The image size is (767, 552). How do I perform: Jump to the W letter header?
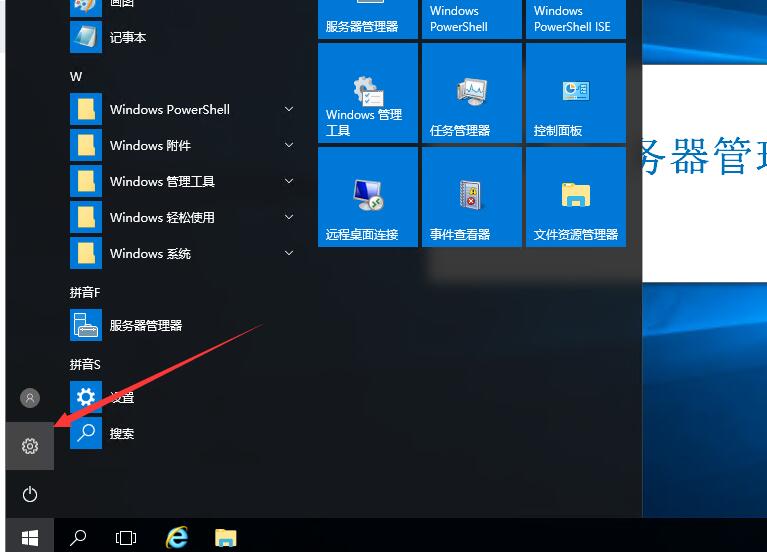(x=76, y=76)
